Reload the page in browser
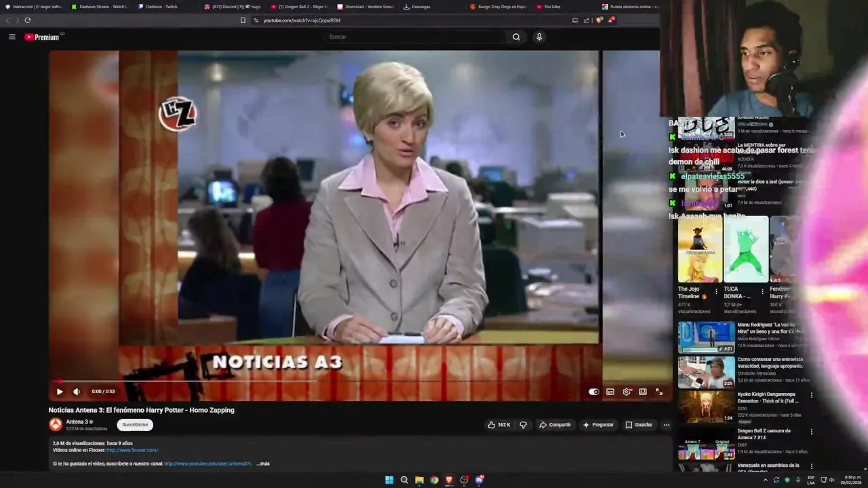This screenshot has width=868, height=488. click(28, 20)
